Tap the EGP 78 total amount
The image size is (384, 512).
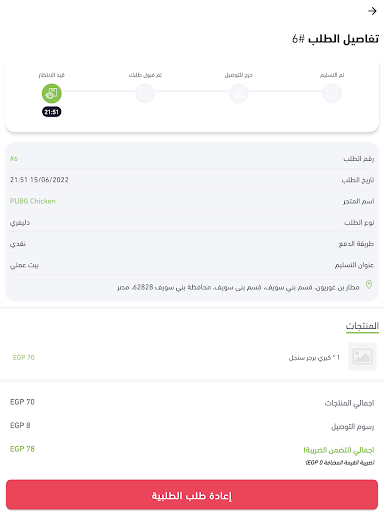pos(22,449)
